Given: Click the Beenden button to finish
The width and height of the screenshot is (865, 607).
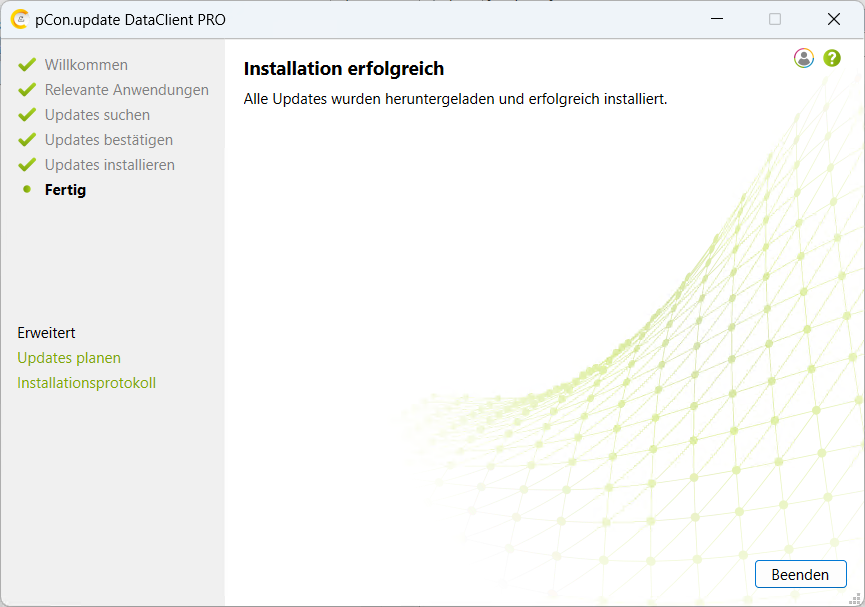Looking at the screenshot, I should pyautogui.click(x=800, y=574).
